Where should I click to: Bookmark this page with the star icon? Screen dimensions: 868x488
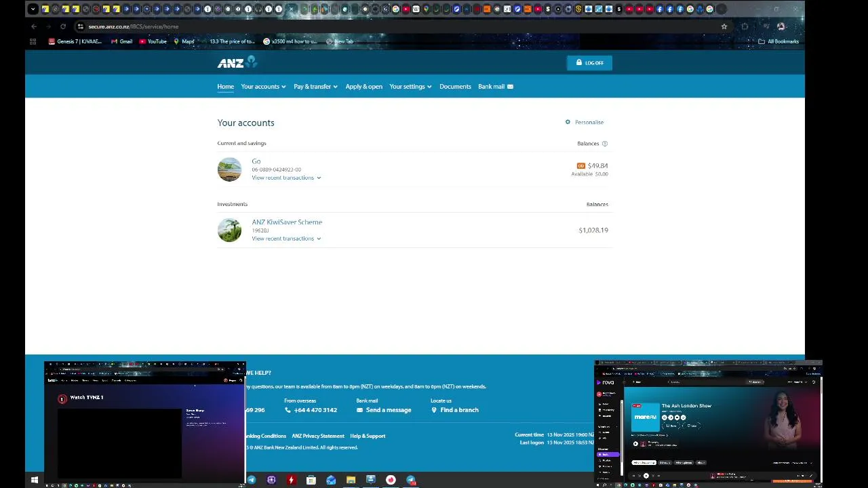[724, 26]
